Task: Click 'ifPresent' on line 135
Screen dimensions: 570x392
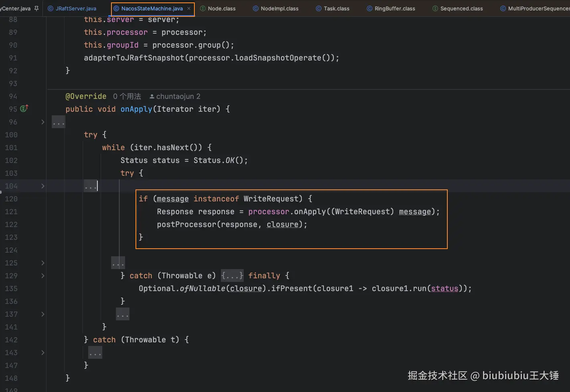Action: [x=292, y=288]
